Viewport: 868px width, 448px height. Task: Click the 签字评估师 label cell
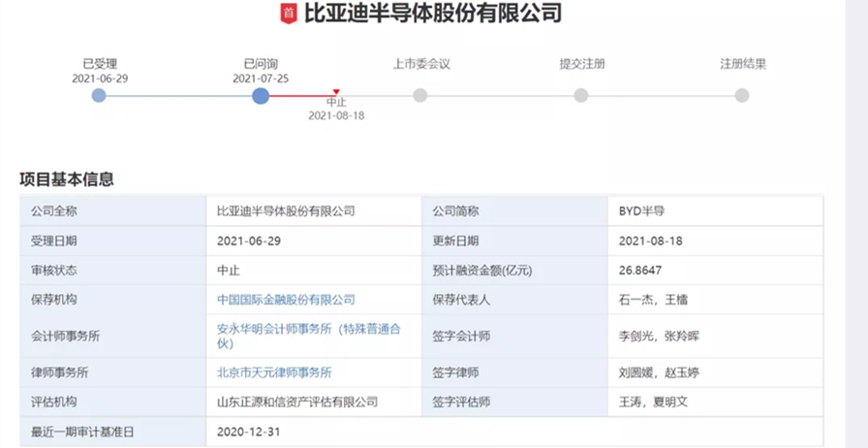(514, 402)
